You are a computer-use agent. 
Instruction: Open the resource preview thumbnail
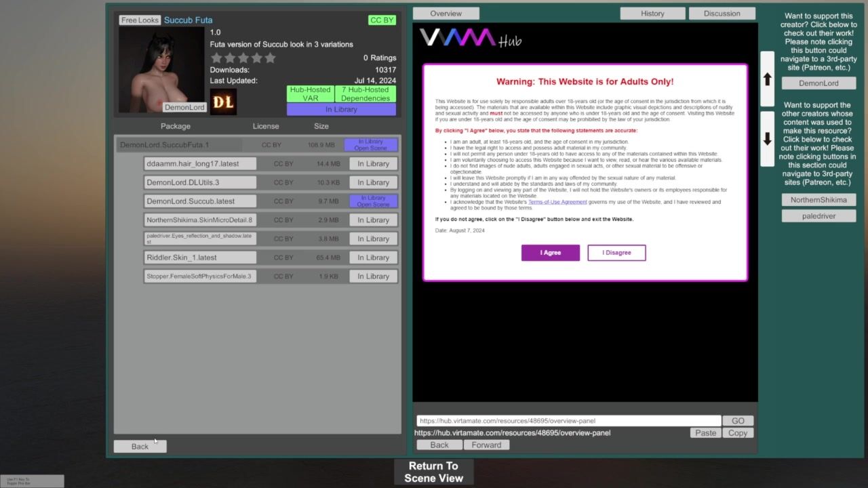tap(161, 70)
